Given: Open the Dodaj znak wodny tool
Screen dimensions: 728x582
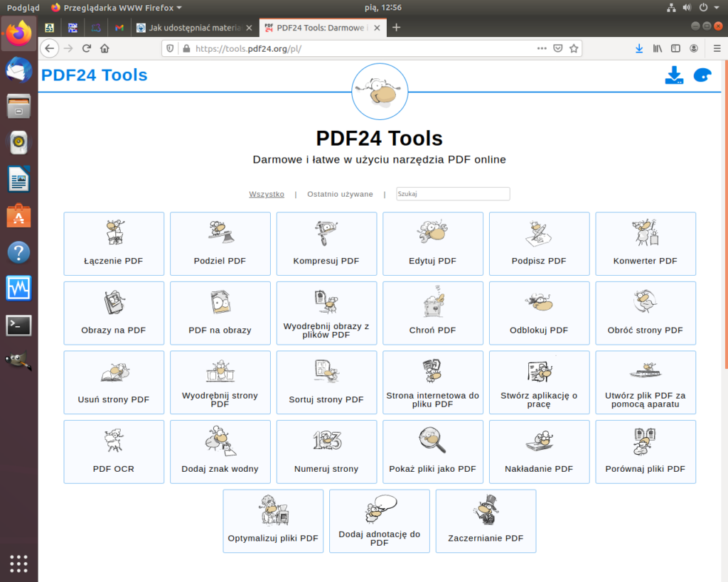Looking at the screenshot, I should coord(220,452).
